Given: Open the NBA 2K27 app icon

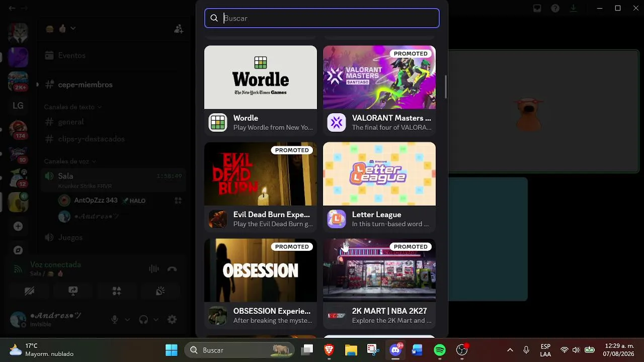Looking at the screenshot, I should 337,315.
